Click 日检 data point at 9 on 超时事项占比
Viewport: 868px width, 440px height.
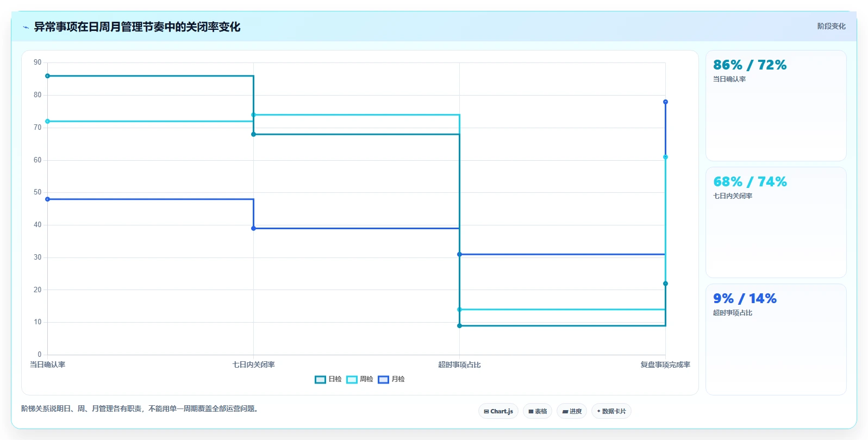459,326
